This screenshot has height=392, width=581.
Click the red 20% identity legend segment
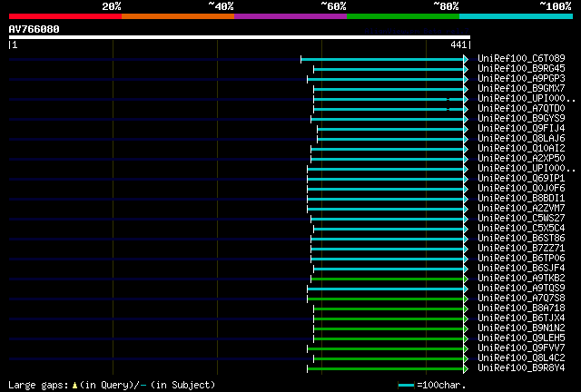click(65, 16)
